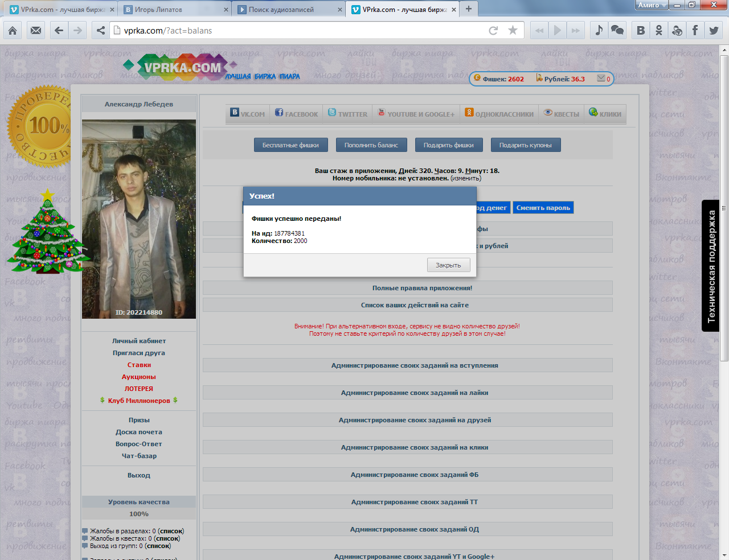This screenshot has height=560, width=729.
Task: Click the Подарить фишки button
Action: (x=449, y=145)
